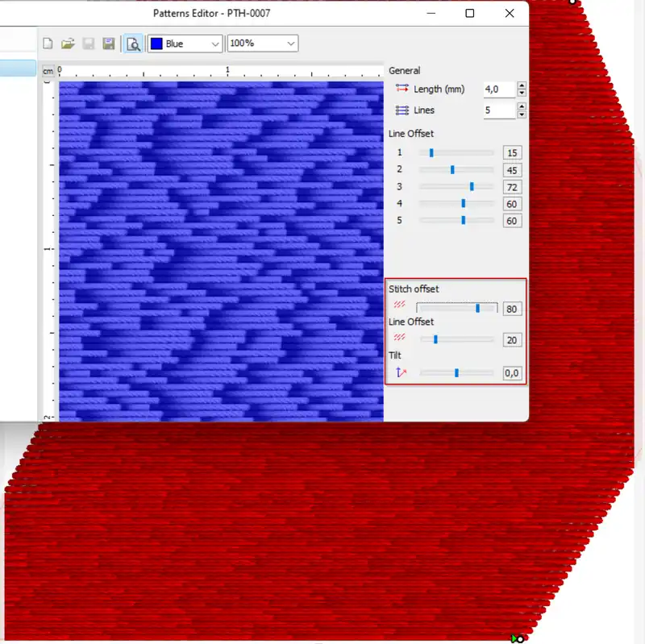Click the Save As floppy icon
645x644 pixels.
click(109, 44)
